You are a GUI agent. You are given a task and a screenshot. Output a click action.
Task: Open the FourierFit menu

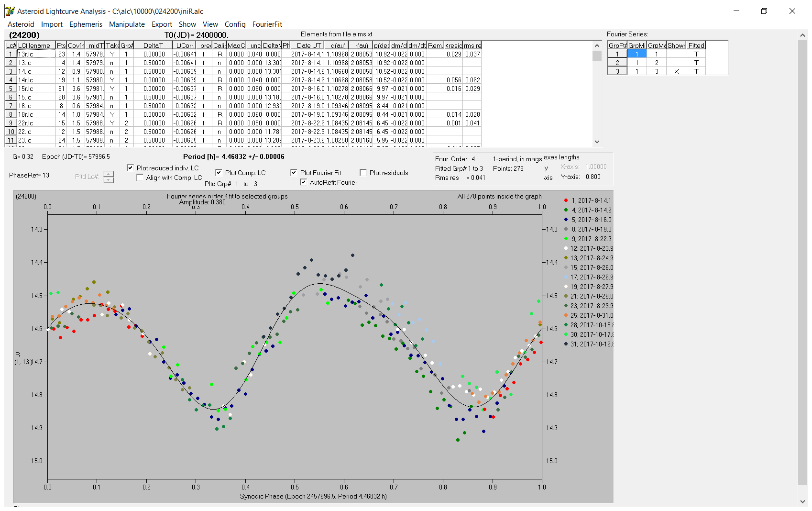(267, 24)
